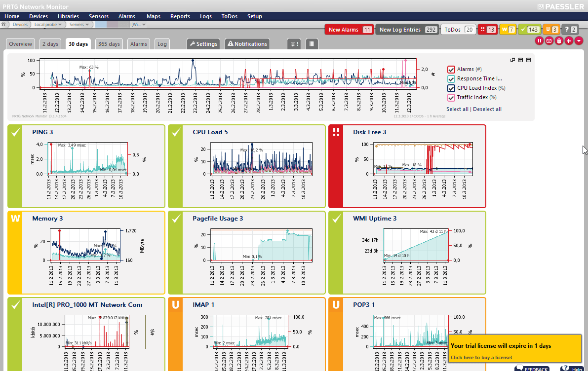The image size is (588, 371).
Task: Show the 13 down sensors status badge
Action: [x=487, y=30]
